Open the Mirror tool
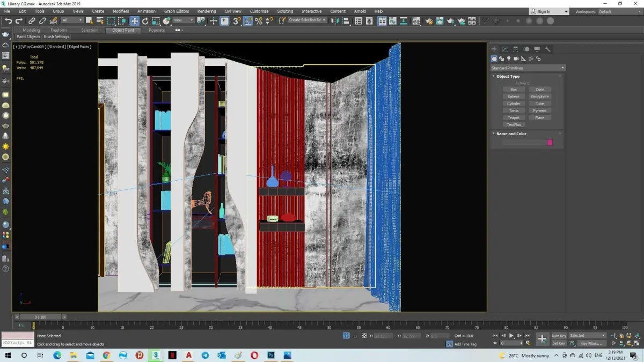This screenshot has height=362, width=644. tap(335, 21)
